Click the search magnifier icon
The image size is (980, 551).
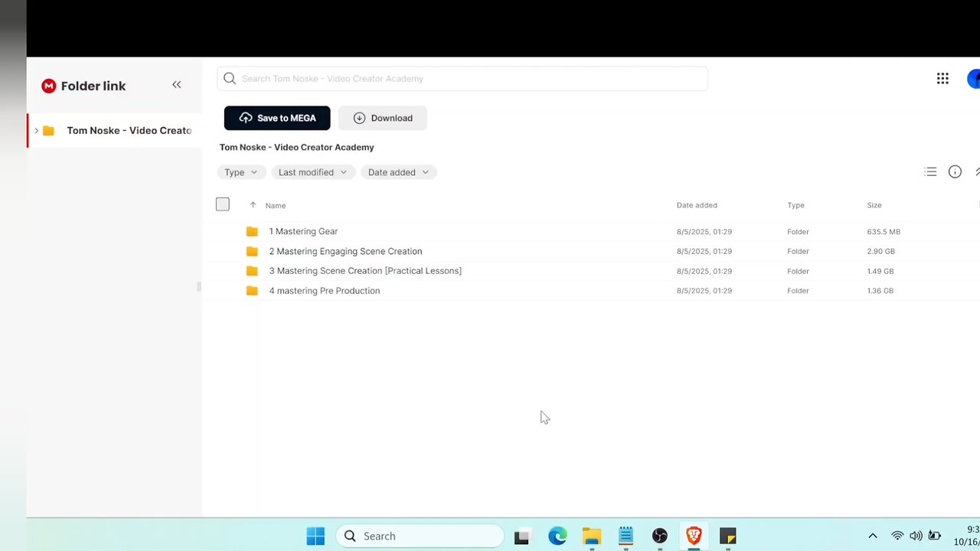tap(230, 79)
